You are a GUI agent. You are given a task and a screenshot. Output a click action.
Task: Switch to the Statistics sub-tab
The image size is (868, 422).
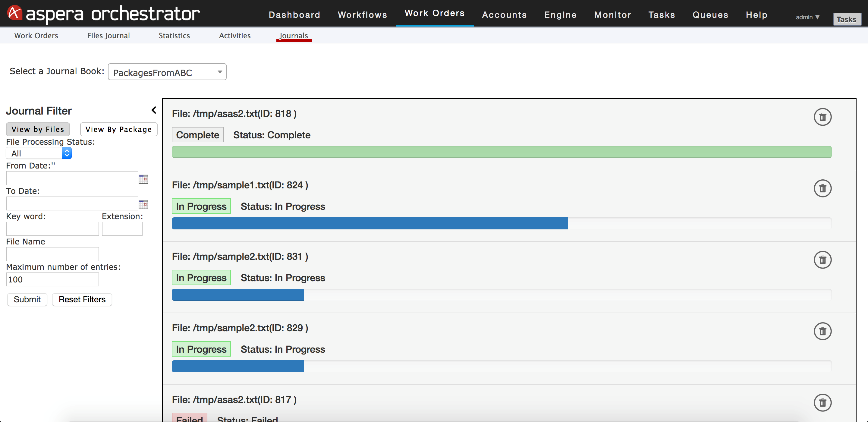click(174, 35)
